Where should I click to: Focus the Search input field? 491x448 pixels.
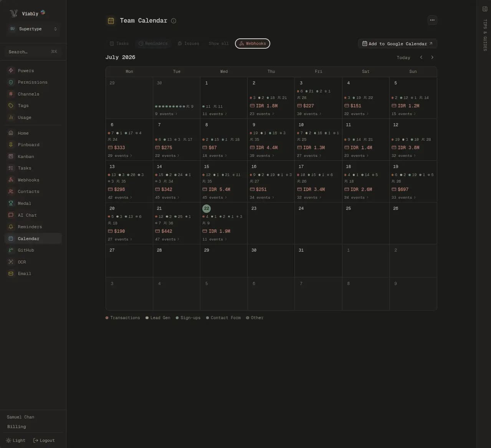[33, 52]
